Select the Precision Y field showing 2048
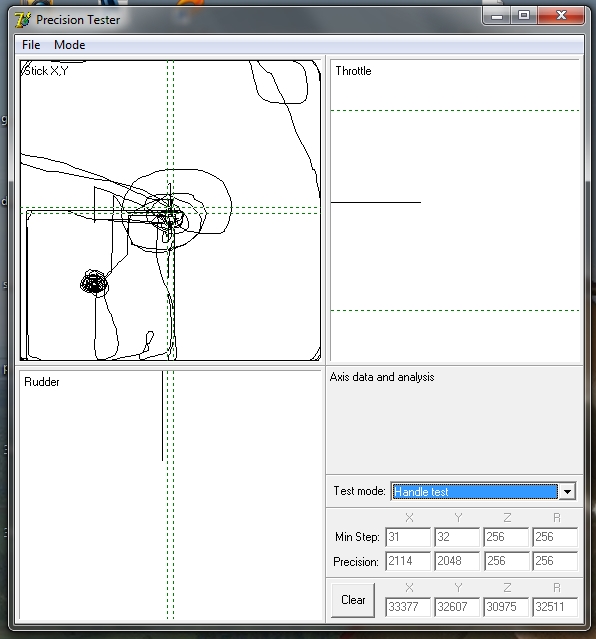The image size is (596, 639). click(457, 561)
